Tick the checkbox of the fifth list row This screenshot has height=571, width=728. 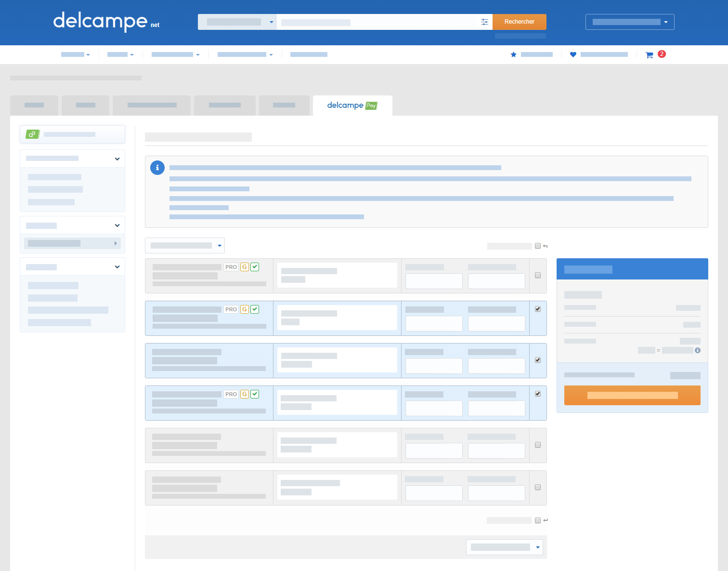click(538, 445)
